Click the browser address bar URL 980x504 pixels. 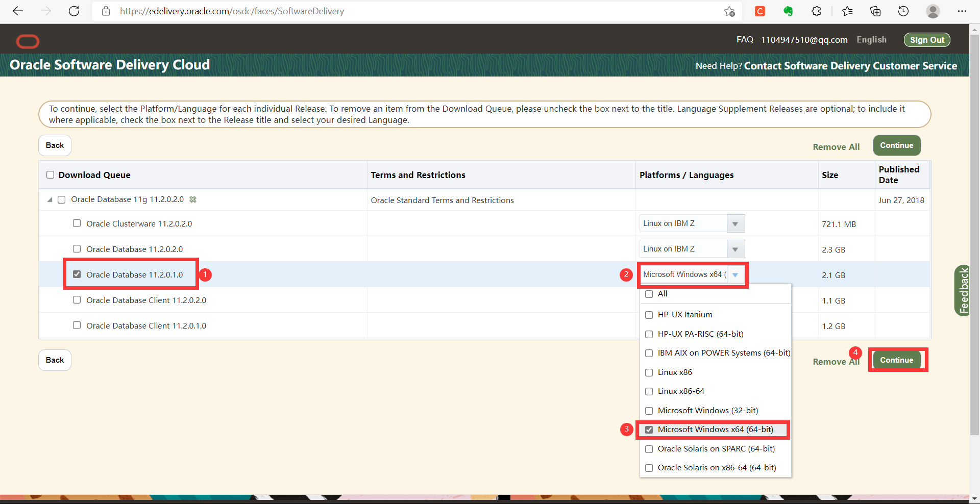(232, 11)
